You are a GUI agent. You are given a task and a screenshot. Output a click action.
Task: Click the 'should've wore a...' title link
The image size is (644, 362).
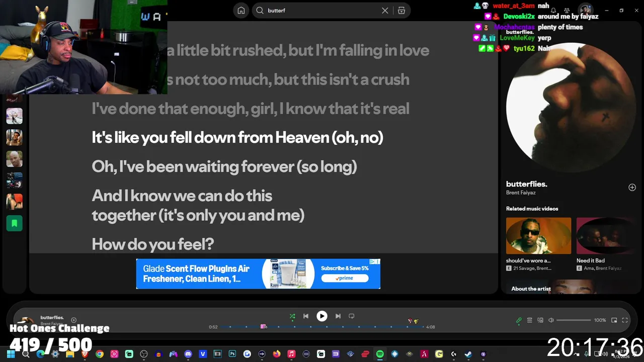(528, 260)
